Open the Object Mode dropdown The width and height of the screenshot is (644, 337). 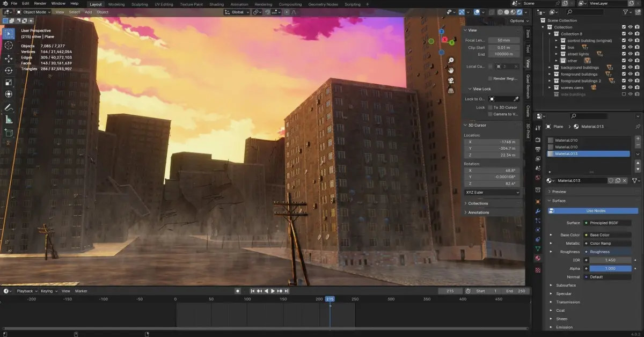33,12
